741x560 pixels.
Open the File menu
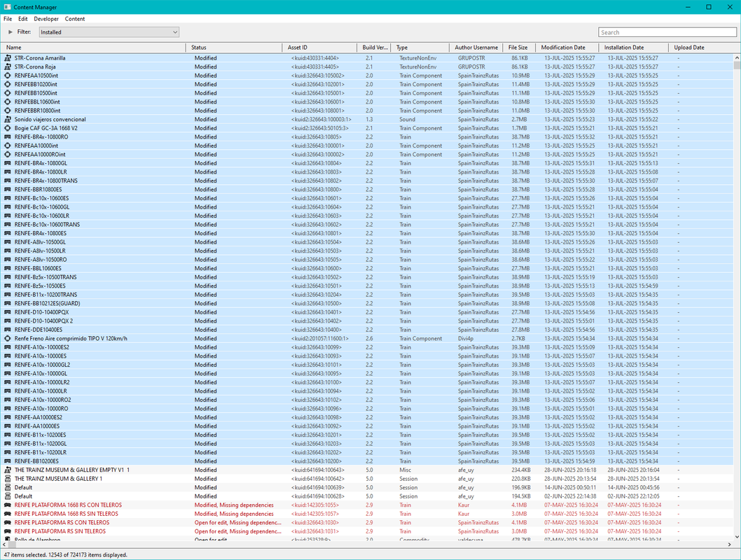tap(8, 19)
